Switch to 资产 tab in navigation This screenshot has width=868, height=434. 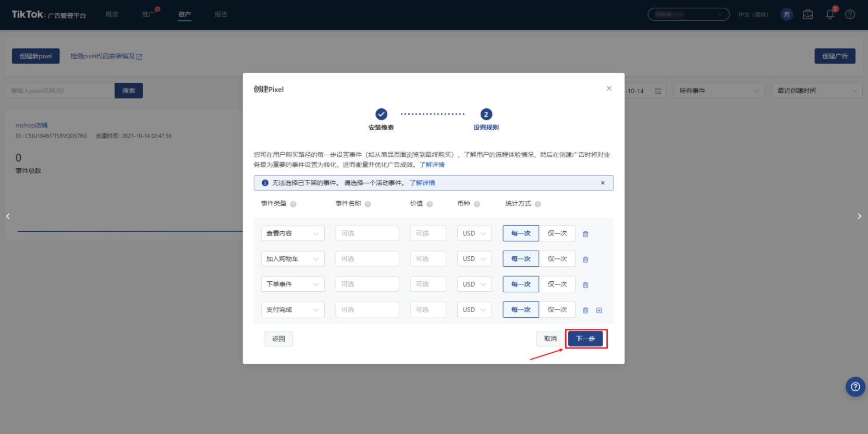click(x=185, y=15)
